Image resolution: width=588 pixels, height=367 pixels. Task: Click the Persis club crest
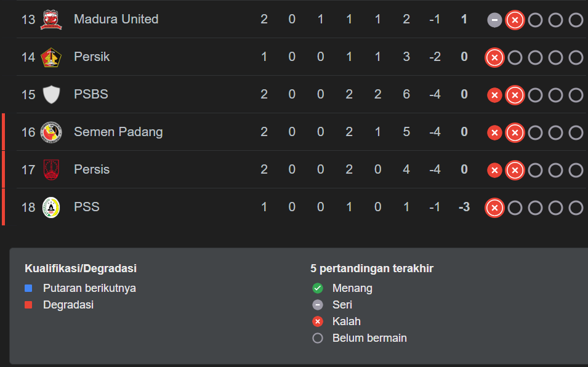[51, 170]
